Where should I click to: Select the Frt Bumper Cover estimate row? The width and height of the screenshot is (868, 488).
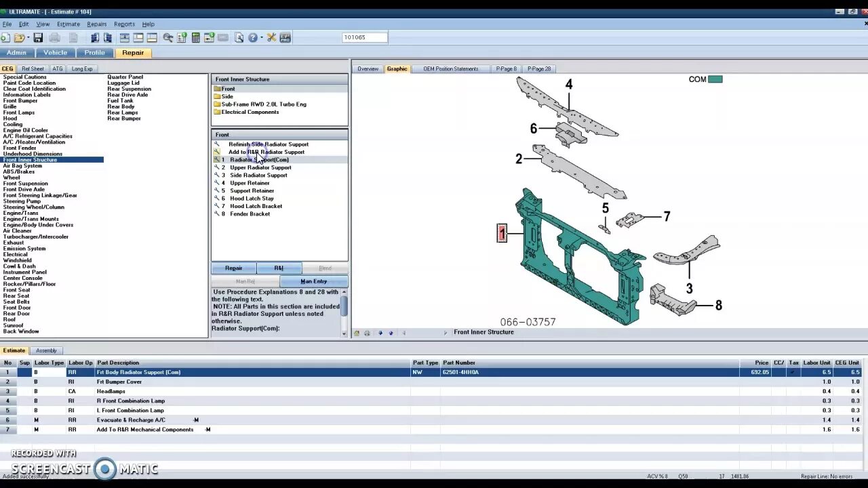(x=434, y=382)
